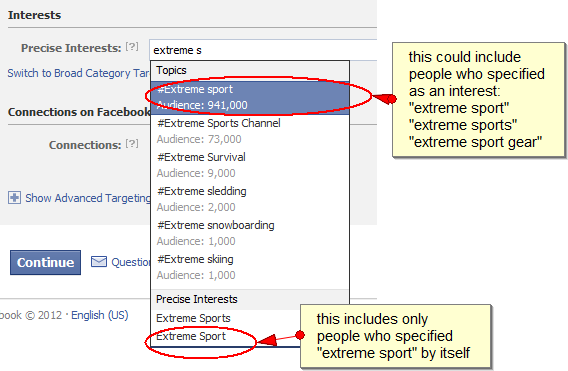Screen dimensions: 568x371
Task: Open the Switch to Broad Category Targeting link
Action: pos(78,73)
